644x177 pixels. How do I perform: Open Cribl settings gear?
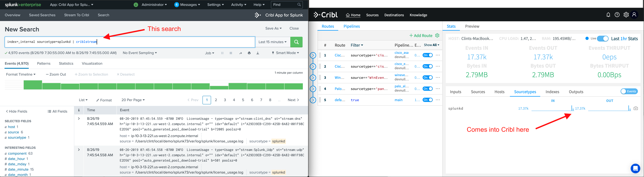tap(626, 15)
